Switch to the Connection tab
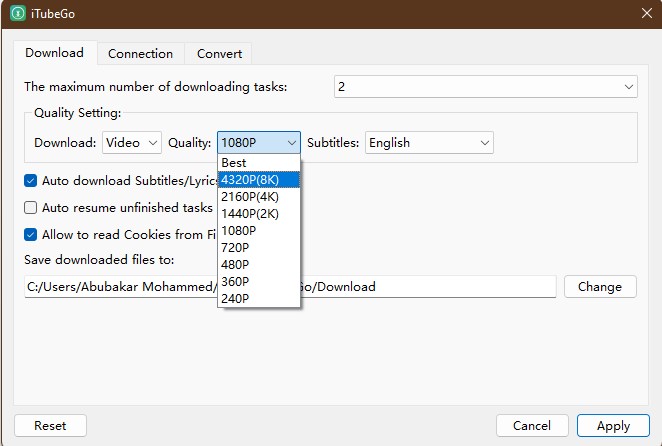 pos(140,54)
